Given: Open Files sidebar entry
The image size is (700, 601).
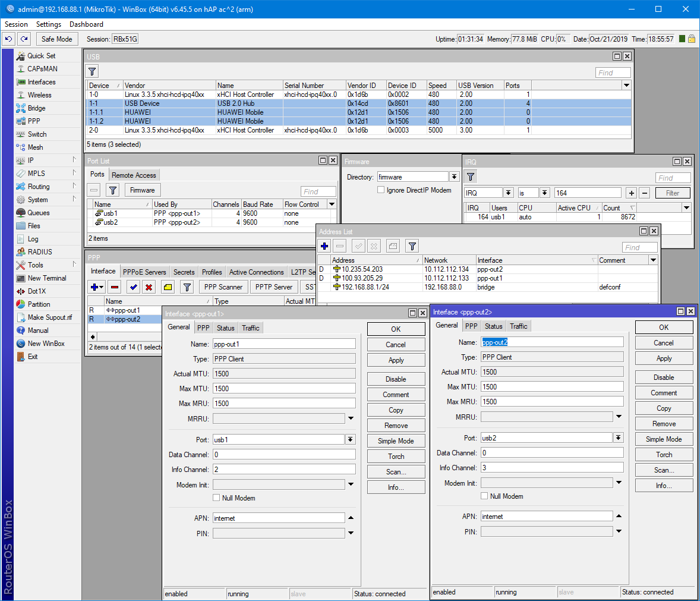Looking at the screenshot, I should click(33, 226).
